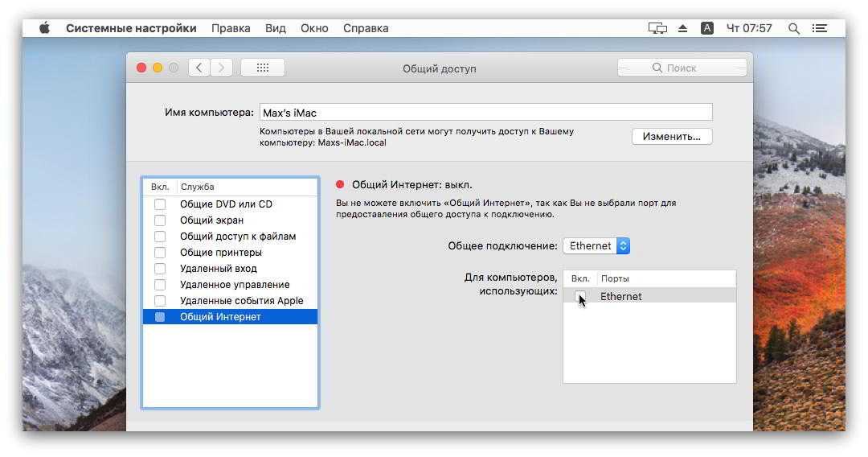Click the eject icon in menu bar
The width and height of the screenshot is (868, 457).
point(682,28)
